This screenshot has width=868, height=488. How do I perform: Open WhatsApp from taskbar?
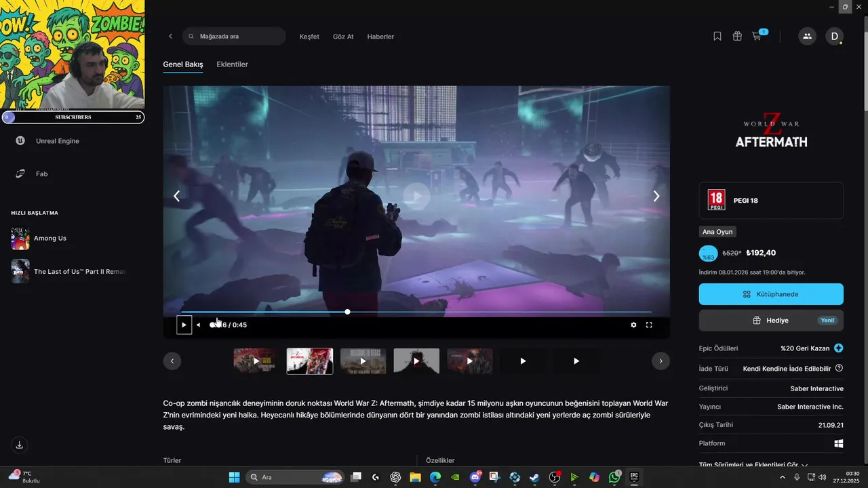(x=614, y=477)
